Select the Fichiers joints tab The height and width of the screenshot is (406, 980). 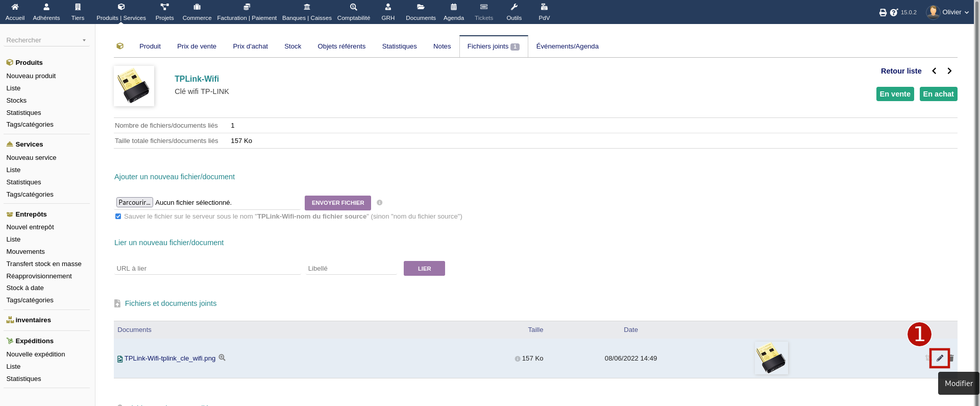coord(494,46)
